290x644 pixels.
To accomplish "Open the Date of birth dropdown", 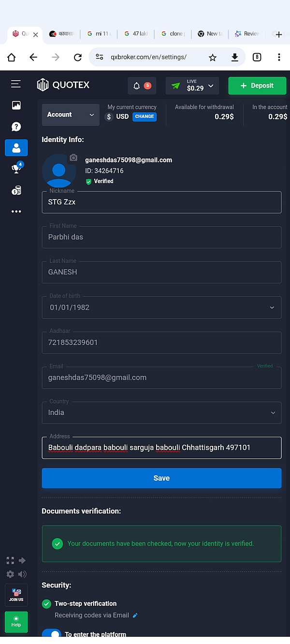I will click(x=161, y=307).
